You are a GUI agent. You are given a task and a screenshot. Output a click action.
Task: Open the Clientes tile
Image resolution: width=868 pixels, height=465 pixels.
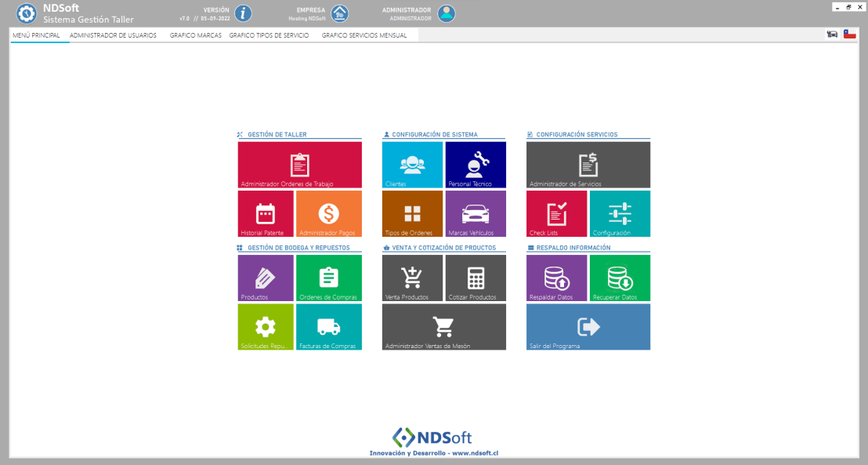point(412,165)
